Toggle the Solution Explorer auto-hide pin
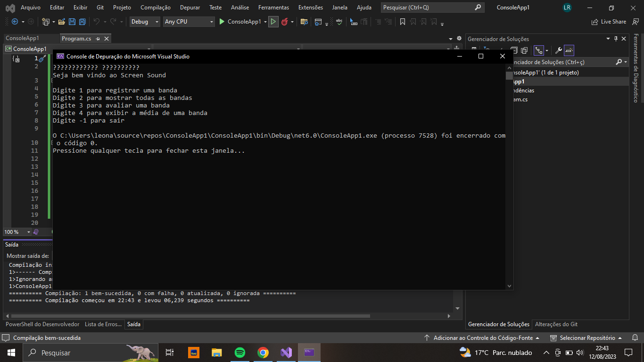 pos(616,39)
